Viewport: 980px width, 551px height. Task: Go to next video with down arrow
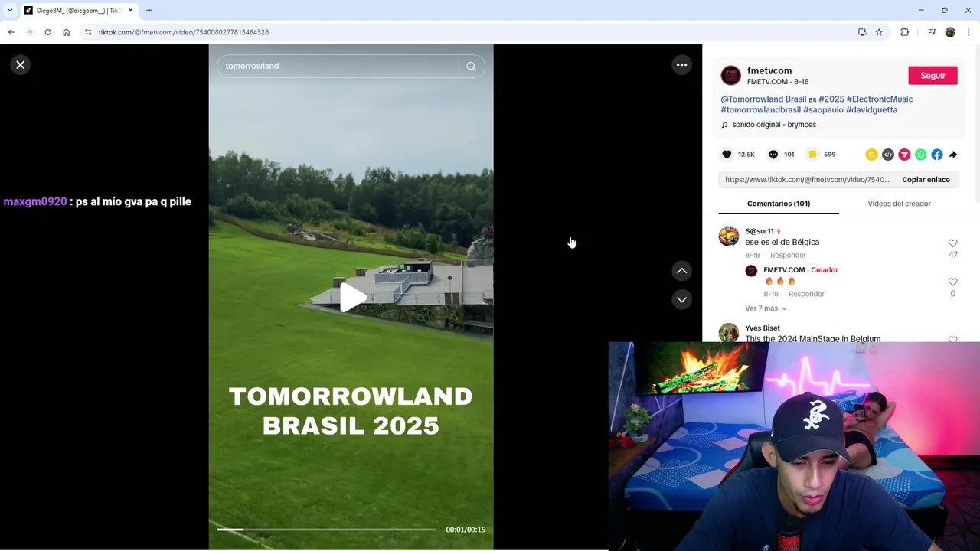[x=681, y=299]
